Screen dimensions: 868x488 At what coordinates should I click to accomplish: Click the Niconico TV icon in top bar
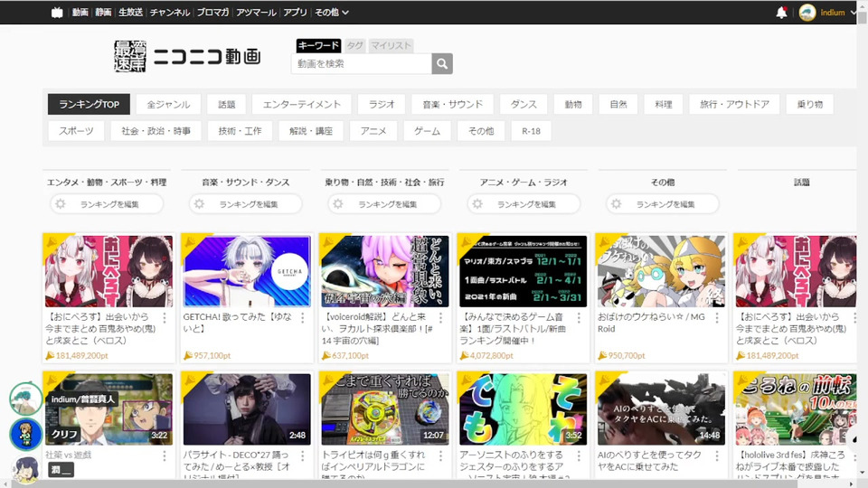(x=57, y=12)
